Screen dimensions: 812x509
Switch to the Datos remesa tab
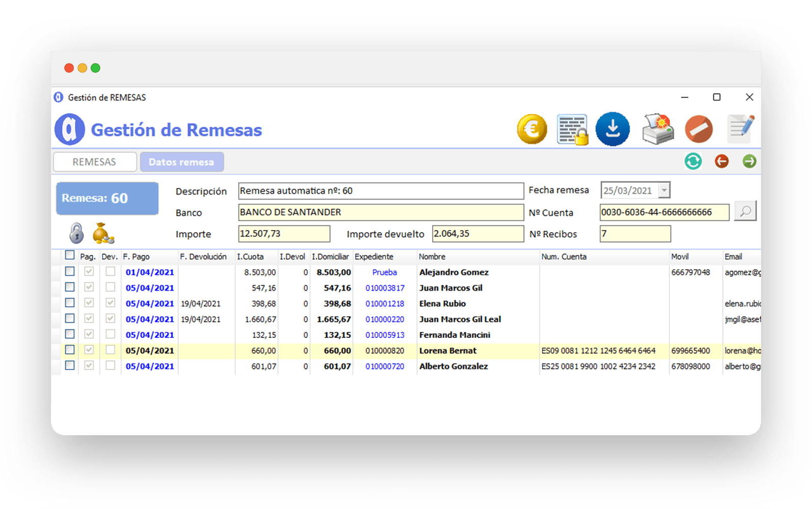[182, 162]
